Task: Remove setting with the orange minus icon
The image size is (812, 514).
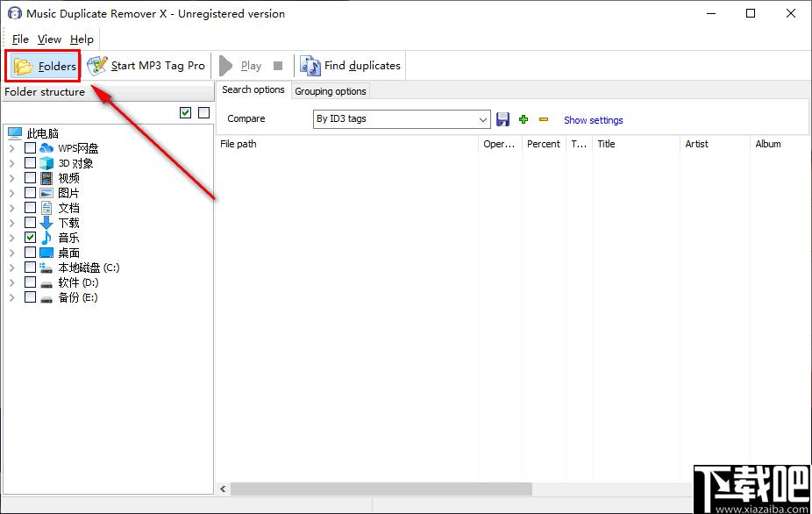Action: coord(544,119)
